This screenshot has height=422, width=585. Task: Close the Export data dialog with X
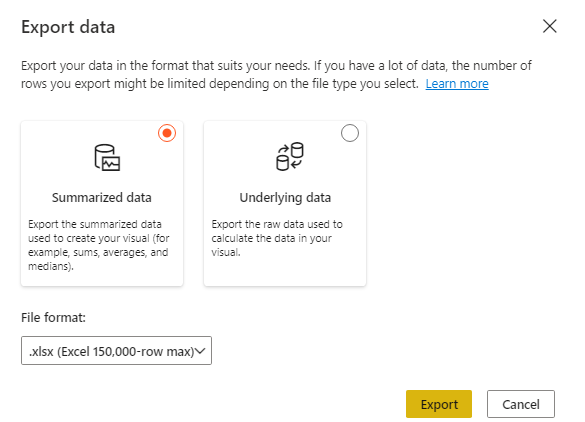tap(550, 26)
